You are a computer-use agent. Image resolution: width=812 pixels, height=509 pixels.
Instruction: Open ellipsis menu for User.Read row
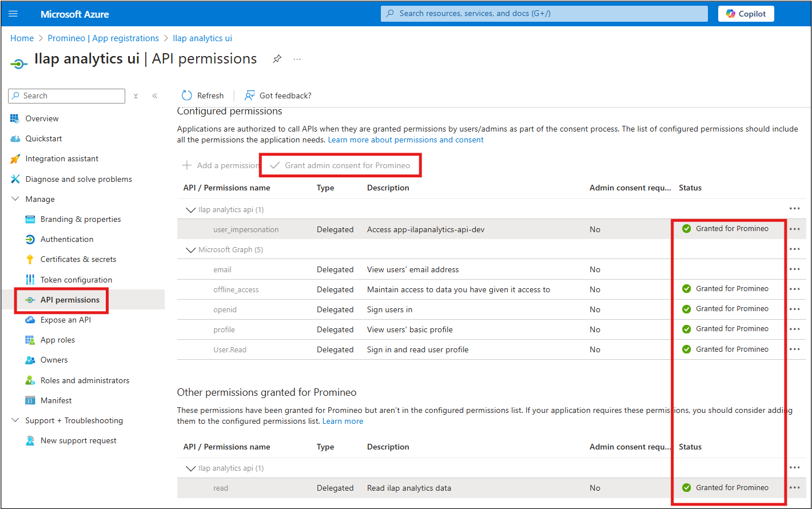pos(794,349)
